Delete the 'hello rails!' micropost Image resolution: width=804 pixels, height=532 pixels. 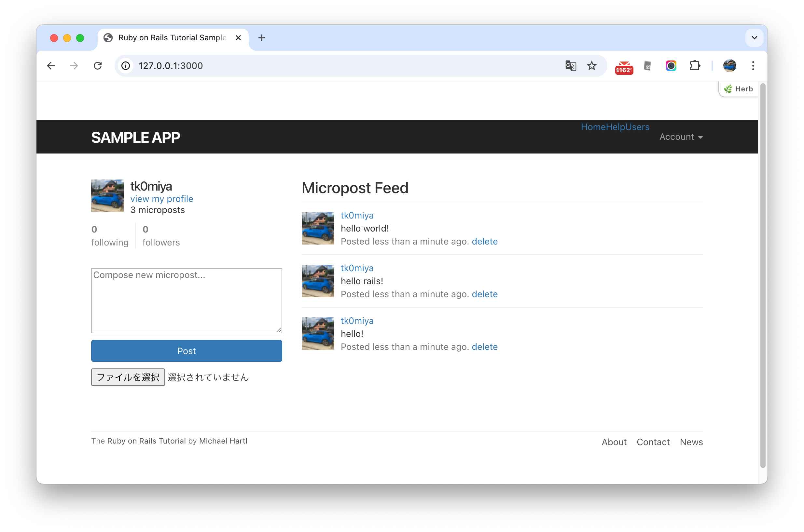click(x=484, y=294)
